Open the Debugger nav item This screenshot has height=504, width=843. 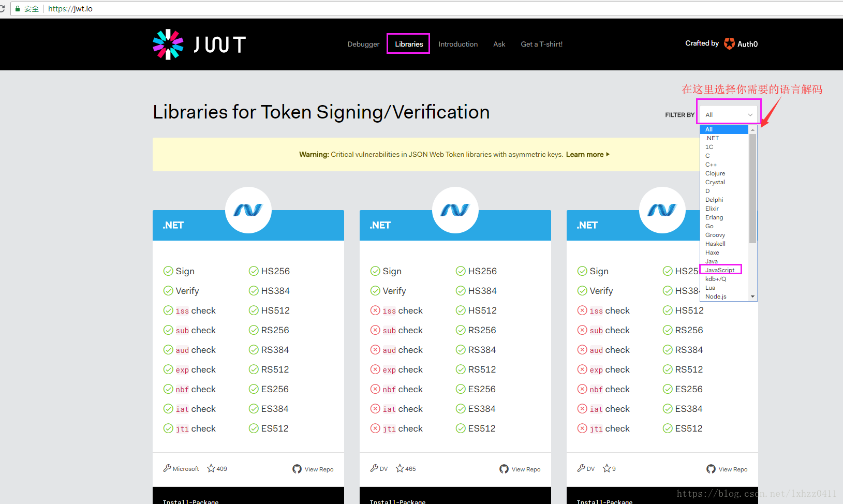(363, 45)
